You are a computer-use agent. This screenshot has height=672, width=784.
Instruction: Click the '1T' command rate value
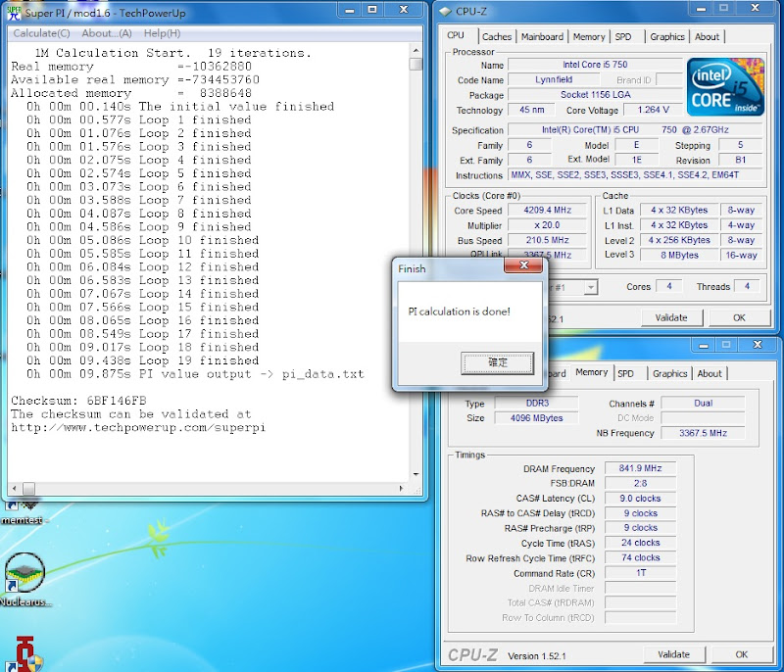[641, 573]
